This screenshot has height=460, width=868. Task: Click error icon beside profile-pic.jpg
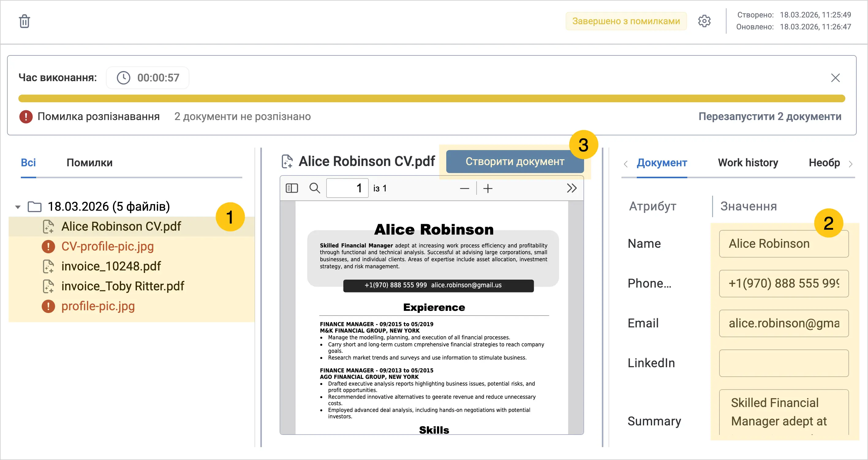click(48, 306)
